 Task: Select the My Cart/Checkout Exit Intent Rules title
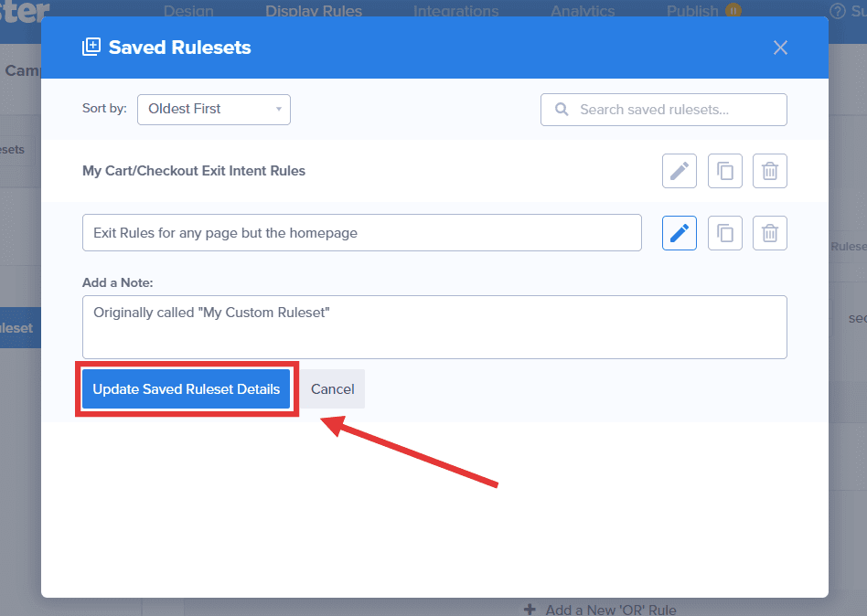(x=194, y=171)
